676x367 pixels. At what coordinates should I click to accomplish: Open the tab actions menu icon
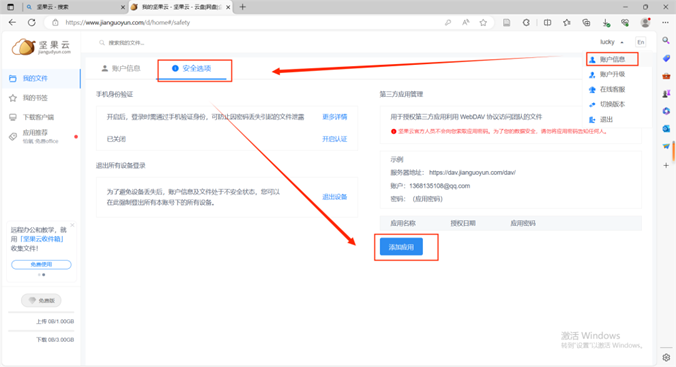(x=11, y=7)
